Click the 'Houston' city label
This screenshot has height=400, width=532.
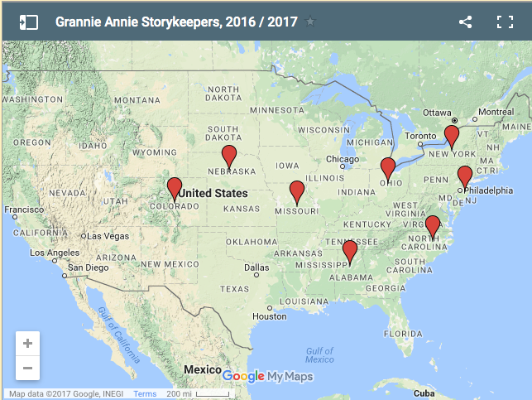click(270, 316)
